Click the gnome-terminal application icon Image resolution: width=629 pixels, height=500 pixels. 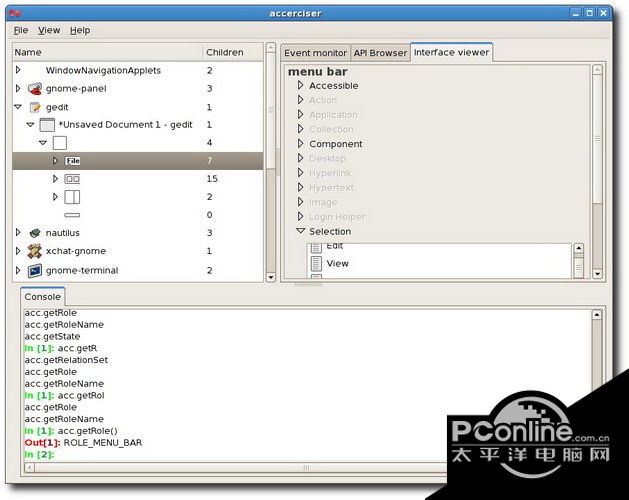[35, 270]
